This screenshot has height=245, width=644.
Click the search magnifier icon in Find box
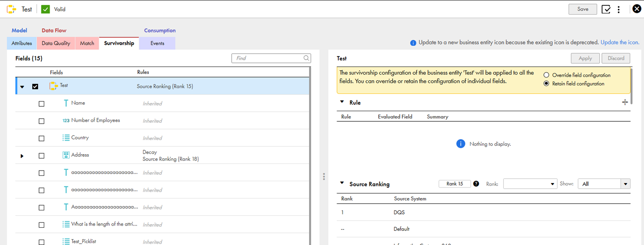306,58
